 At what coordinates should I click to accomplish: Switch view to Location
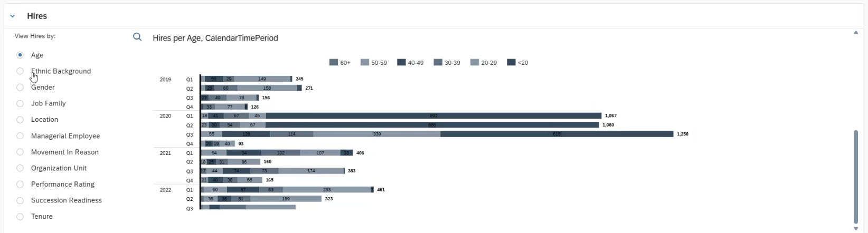point(20,120)
